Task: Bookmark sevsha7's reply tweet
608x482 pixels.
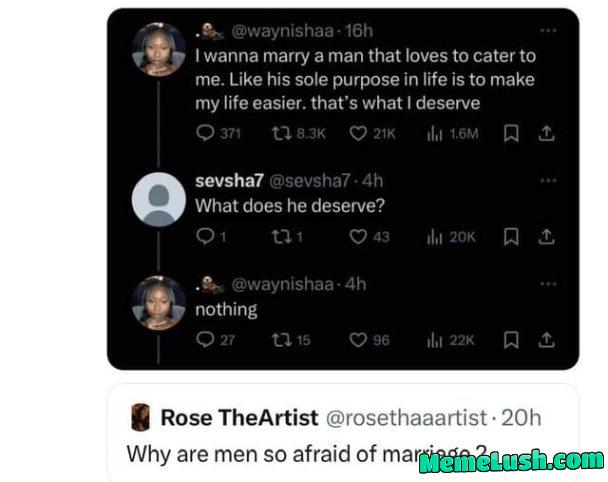Action: (x=512, y=237)
